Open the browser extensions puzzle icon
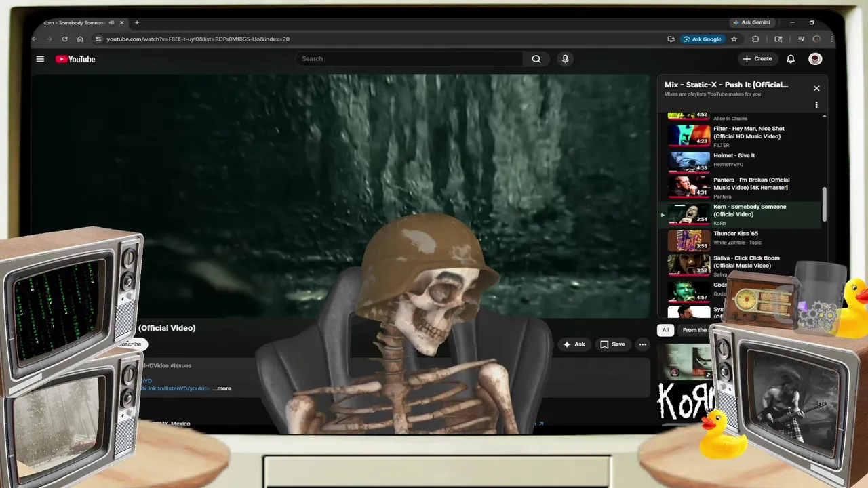Screen dimensions: 868x488 (755, 39)
